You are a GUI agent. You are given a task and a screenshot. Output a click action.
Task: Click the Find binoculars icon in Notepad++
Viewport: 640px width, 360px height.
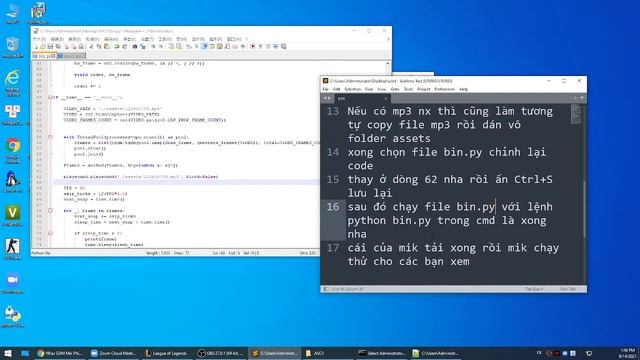click(x=135, y=47)
